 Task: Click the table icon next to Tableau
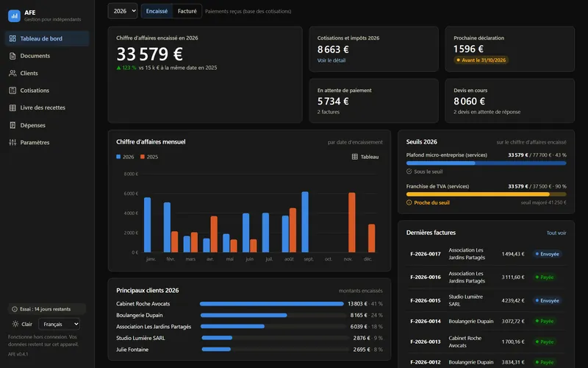click(355, 157)
